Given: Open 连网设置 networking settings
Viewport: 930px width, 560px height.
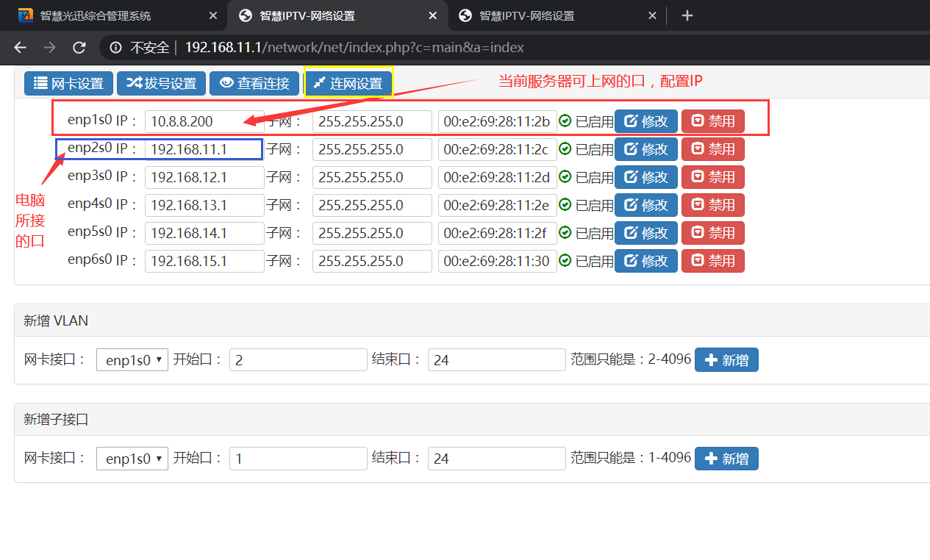Looking at the screenshot, I should point(348,83).
